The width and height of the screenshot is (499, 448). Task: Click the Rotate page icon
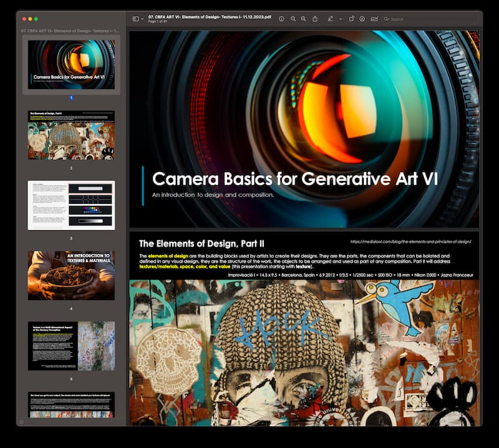(x=351, y=19)
